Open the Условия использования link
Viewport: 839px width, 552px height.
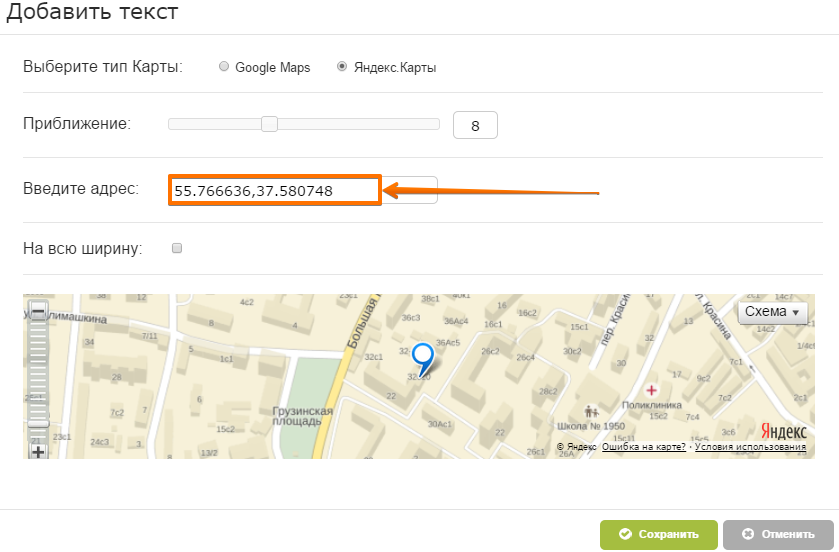coord(751,447)
